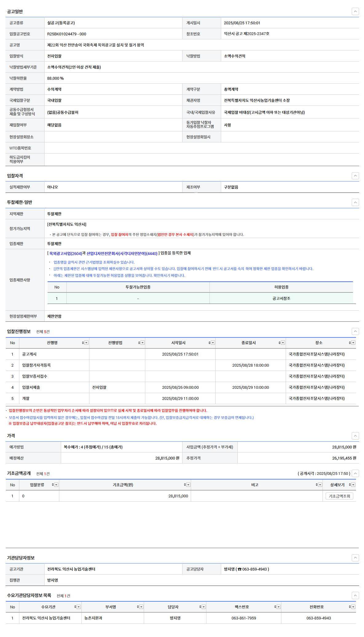Open the 부서명 column filter dropdown
This screenshot has width=364, height=637.
pos(141,607)
